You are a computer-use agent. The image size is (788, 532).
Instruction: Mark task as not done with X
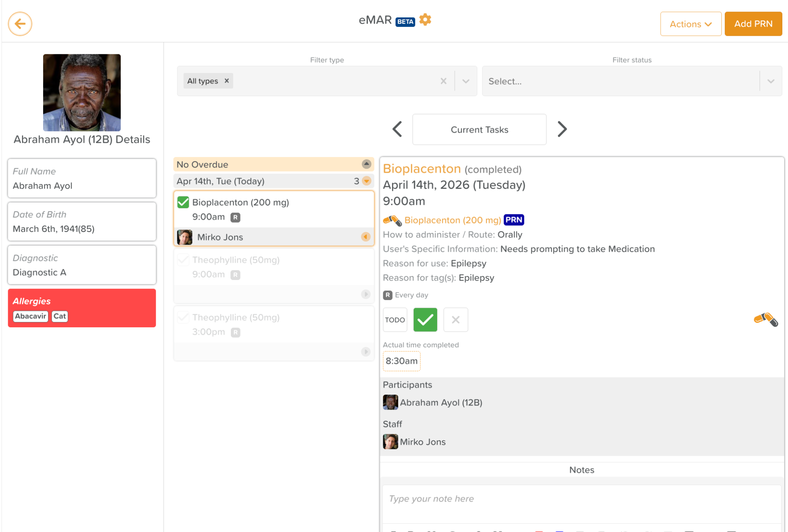point(456,320)
